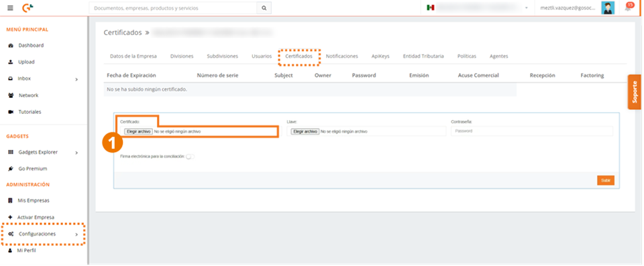Click the Número de serie column header

click(217, 76)
